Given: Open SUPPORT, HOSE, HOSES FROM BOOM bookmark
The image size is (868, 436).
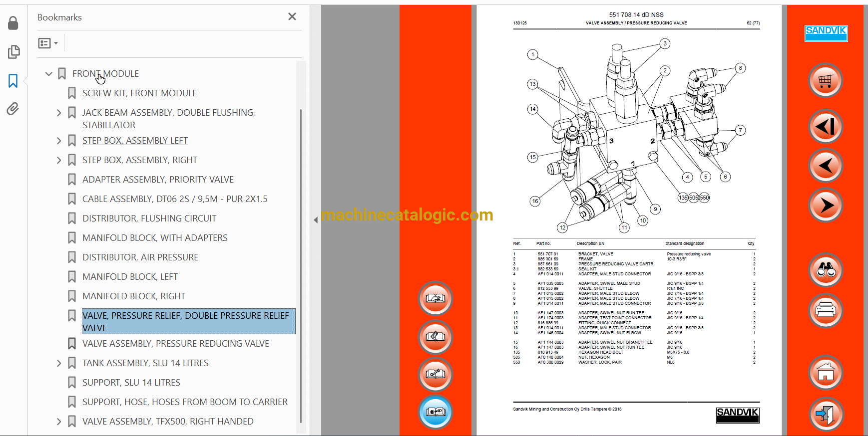Looking at the screenshot, I should pyautogui.click(x=185, y=402).
